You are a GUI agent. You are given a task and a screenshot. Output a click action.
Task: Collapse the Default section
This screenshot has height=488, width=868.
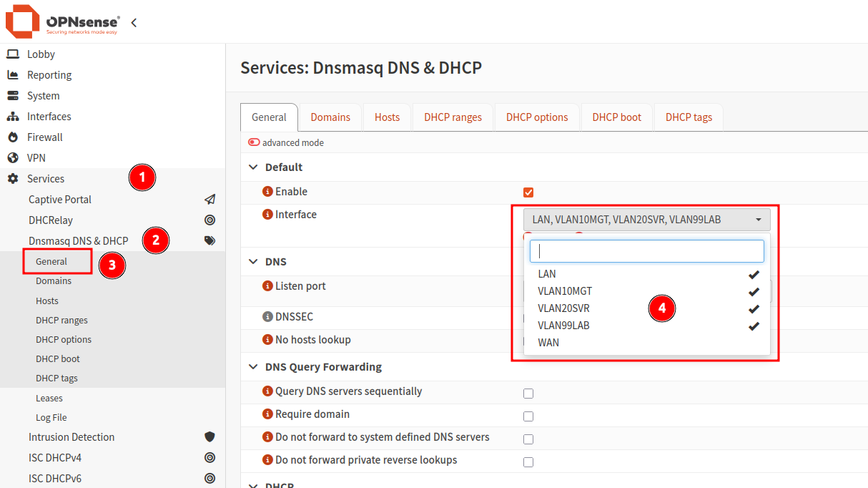click(x=252, y=167)
